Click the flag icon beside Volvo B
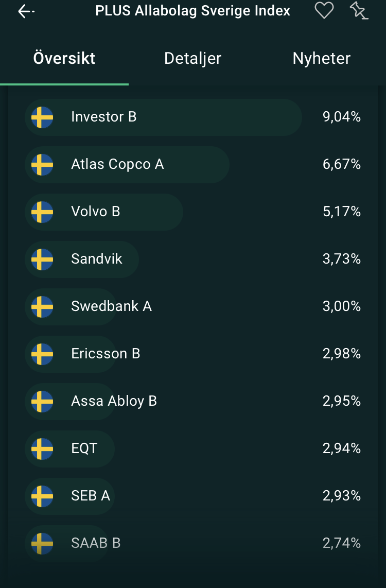 [x=42, y=212]
